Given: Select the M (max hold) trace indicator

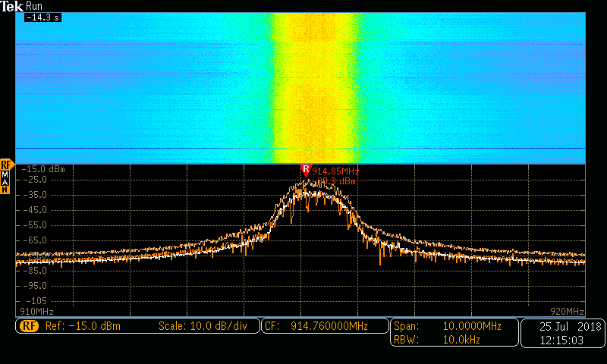Looking at the screenshot, I should [x=5, y=174].
